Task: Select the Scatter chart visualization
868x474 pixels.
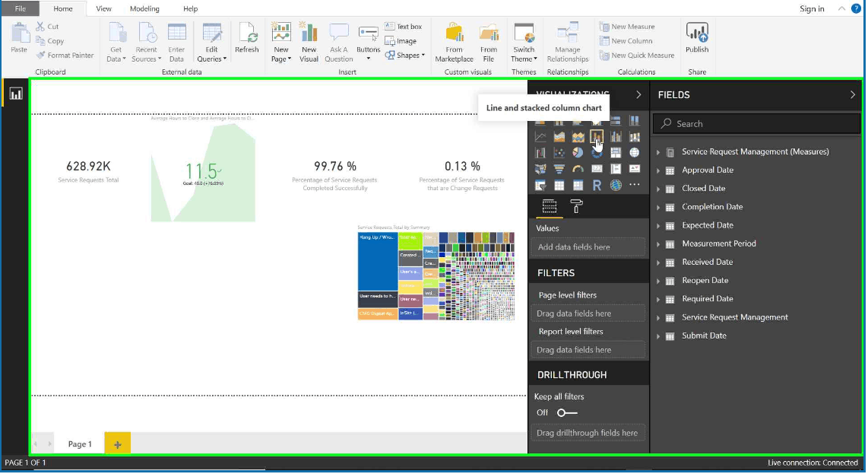Action: pos(559,152)
